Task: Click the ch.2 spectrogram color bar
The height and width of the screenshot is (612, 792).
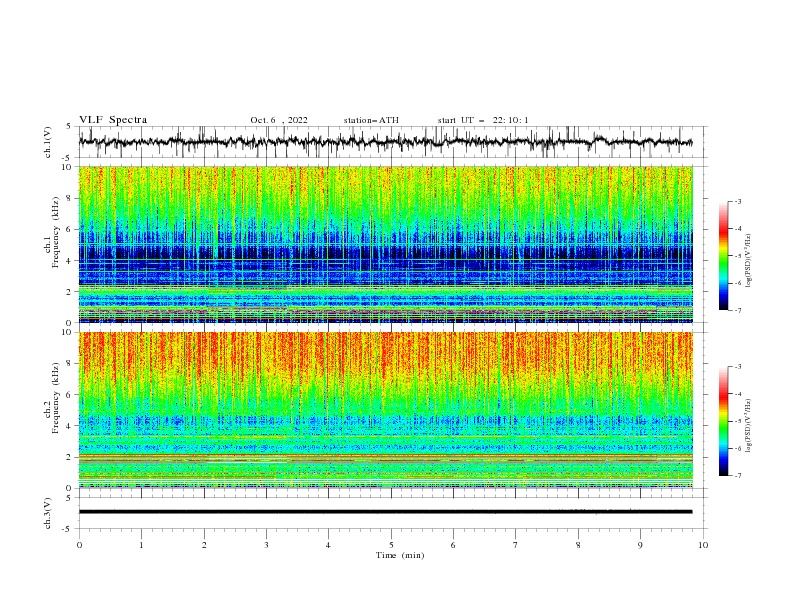Action: point(723,421)
